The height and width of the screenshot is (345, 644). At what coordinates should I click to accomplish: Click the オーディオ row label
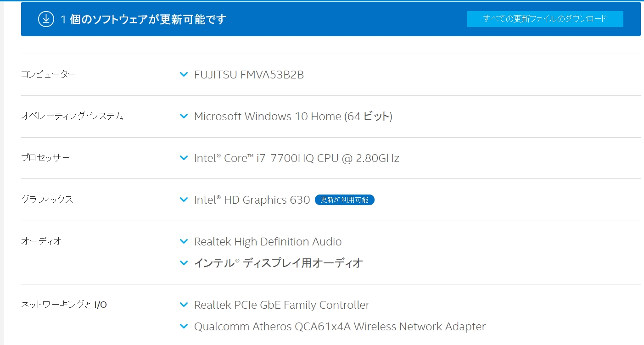pos(41,241)
